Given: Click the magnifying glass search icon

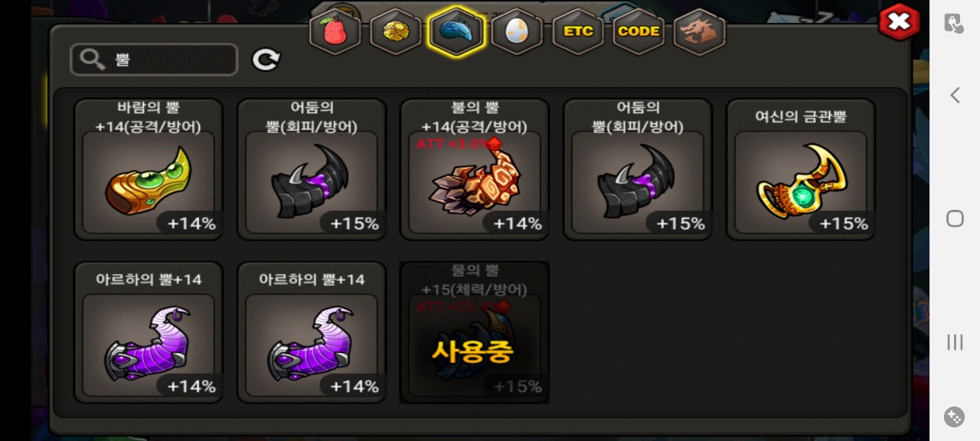Looking at the screenshot, I should [x=92, y=60].
